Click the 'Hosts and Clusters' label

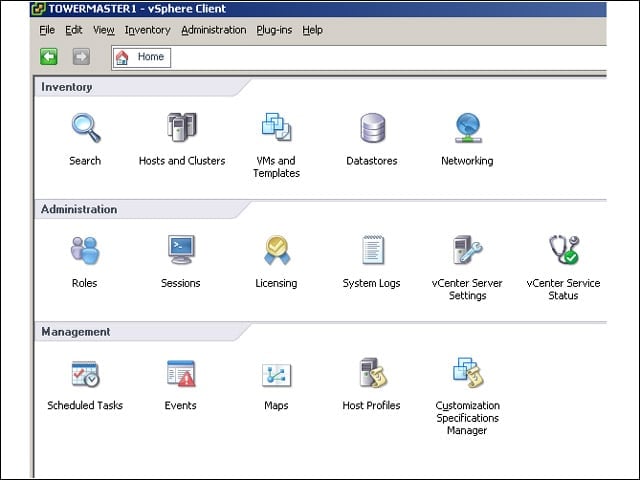pyautogui.click(x=182, y=161)
